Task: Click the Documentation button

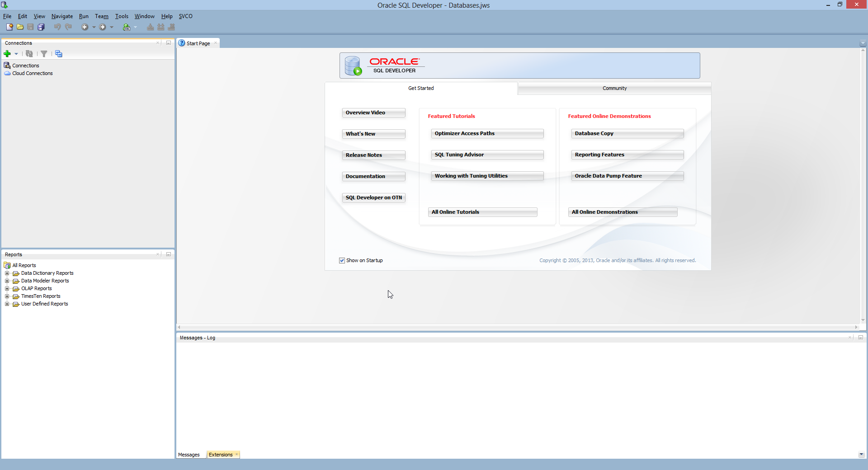Action: (x=373, y=176)
